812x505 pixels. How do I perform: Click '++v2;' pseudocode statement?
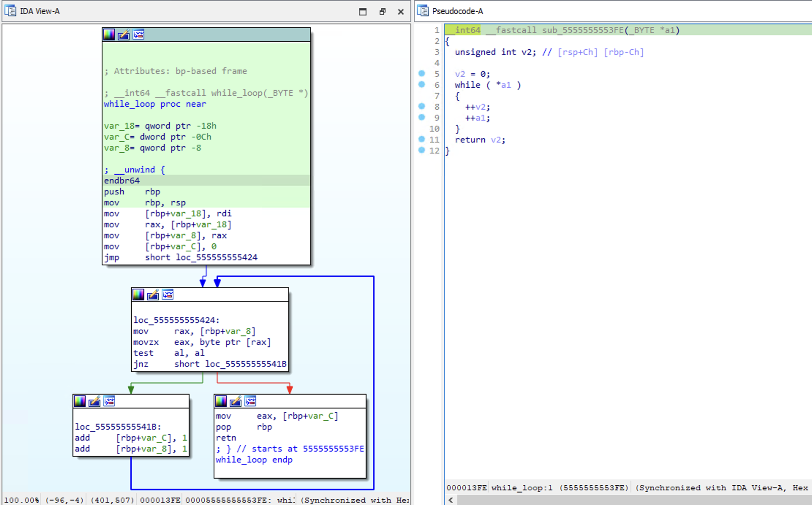pyautogui.click(x=477, y=107)
